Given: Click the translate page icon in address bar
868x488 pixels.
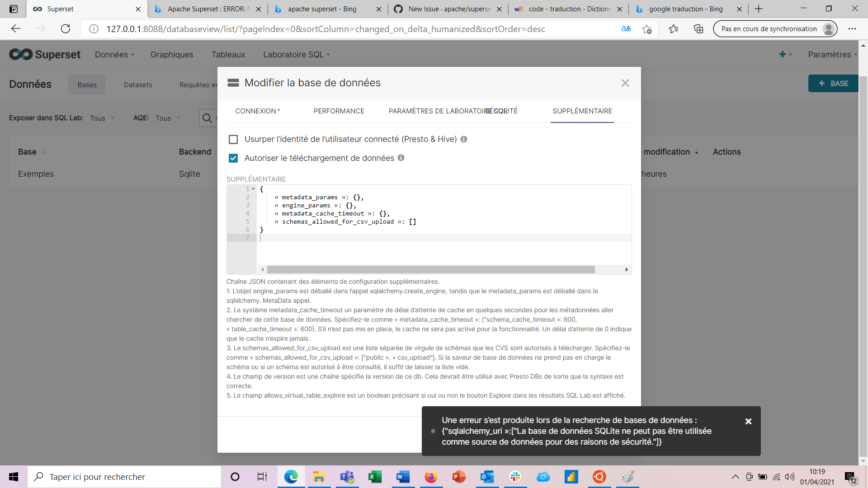Looking at the screenshot, I should pyautogui.click(x=626, y=29).
